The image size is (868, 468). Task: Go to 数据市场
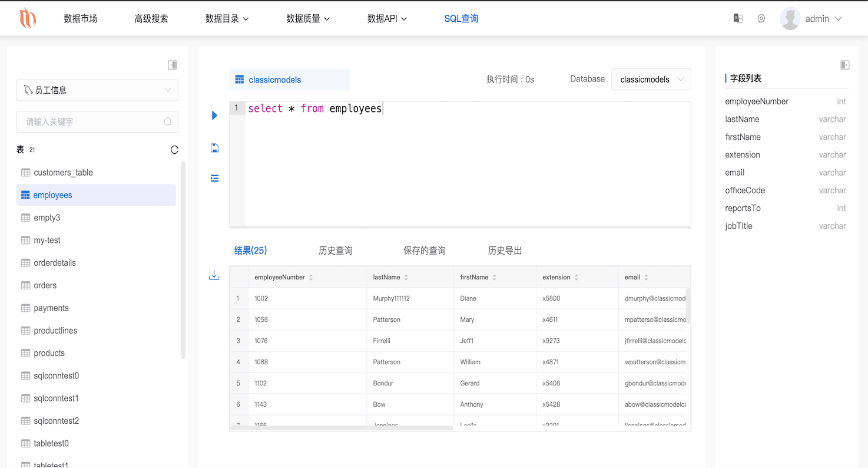click(81, 19)
